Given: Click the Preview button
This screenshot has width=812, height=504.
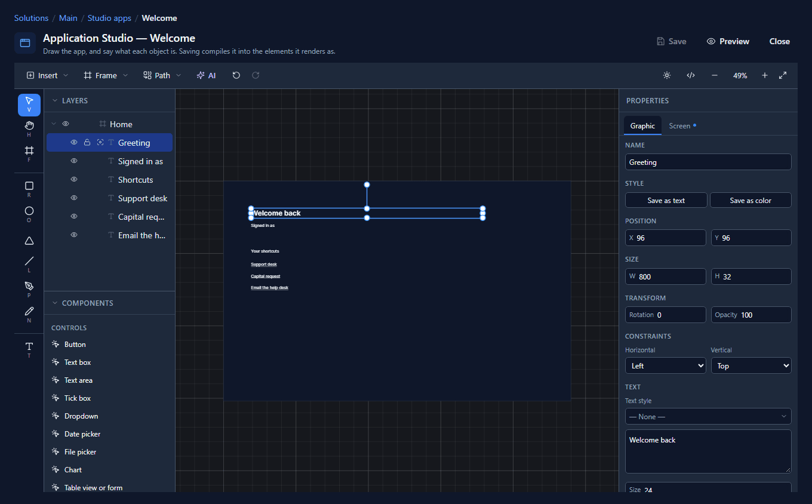Looking at the screenshot, I should 728,41.
